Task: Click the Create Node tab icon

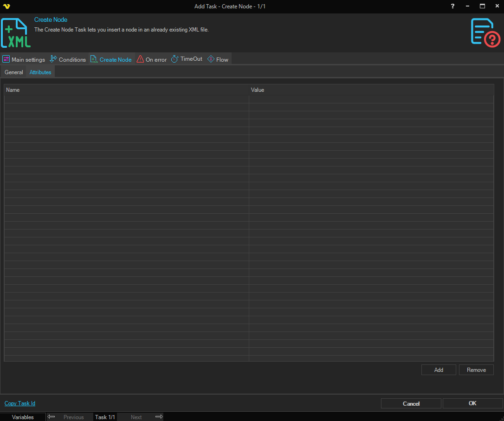Action: [94, 59]
